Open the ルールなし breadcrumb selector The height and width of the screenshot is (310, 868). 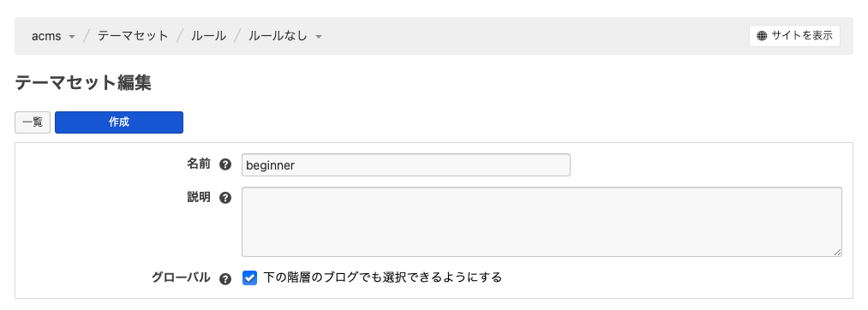point(285,36)
